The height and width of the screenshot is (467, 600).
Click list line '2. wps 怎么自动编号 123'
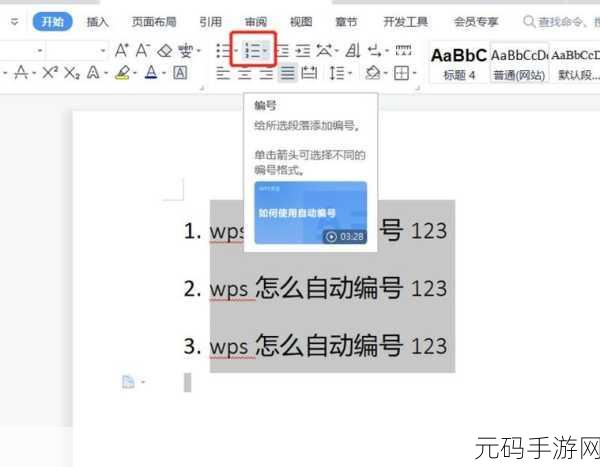pos(315,288)
